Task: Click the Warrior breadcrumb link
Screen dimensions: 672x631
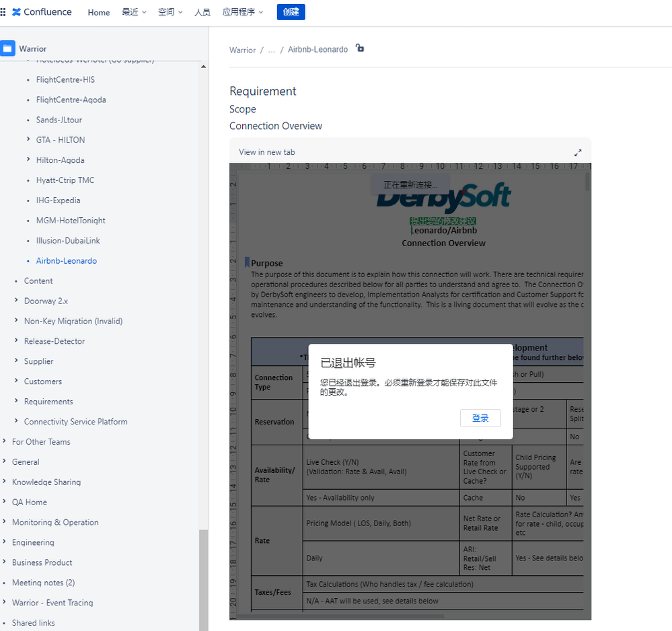Action: (242, 50)
